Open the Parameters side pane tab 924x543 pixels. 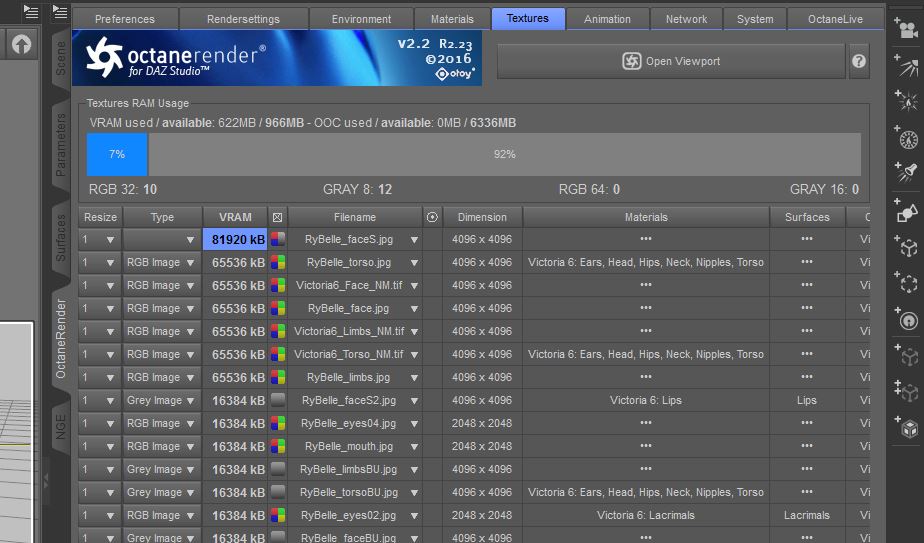(61, 145)
